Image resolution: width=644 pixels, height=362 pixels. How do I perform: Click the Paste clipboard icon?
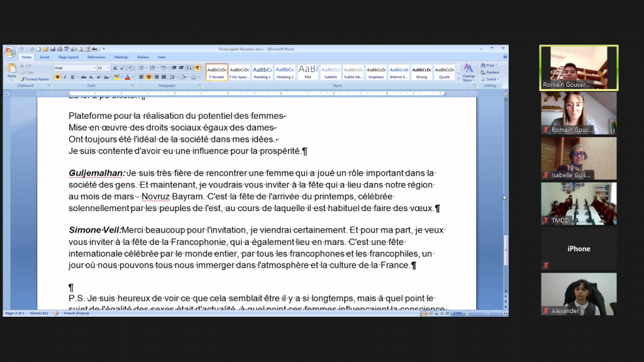[x=12, y=70]
